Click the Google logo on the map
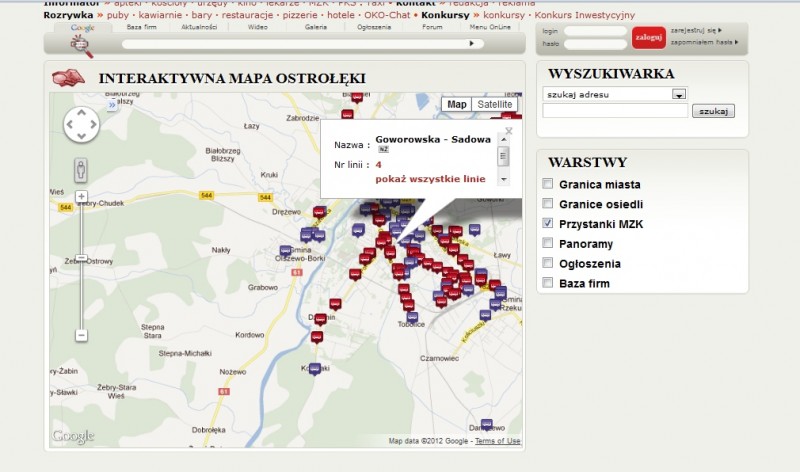 click(73, 436)
